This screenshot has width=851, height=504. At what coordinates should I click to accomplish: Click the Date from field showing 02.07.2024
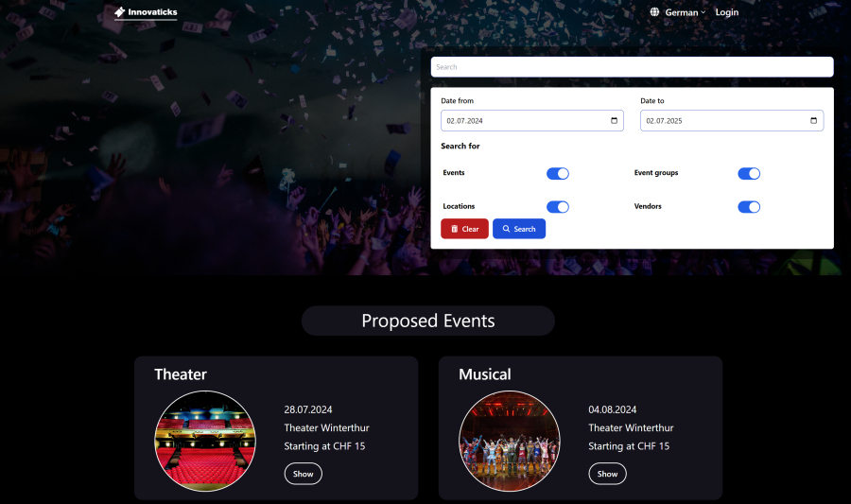(531, 120)
